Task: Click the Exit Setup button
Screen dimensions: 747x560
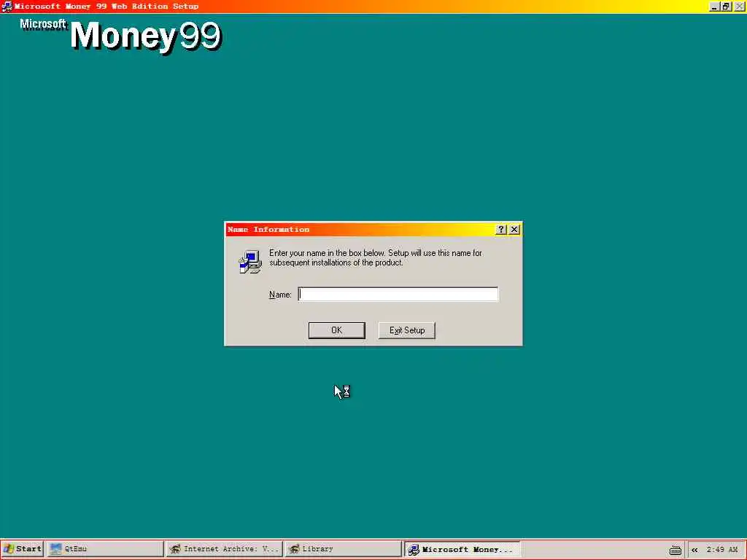Action: coord(407,330)
